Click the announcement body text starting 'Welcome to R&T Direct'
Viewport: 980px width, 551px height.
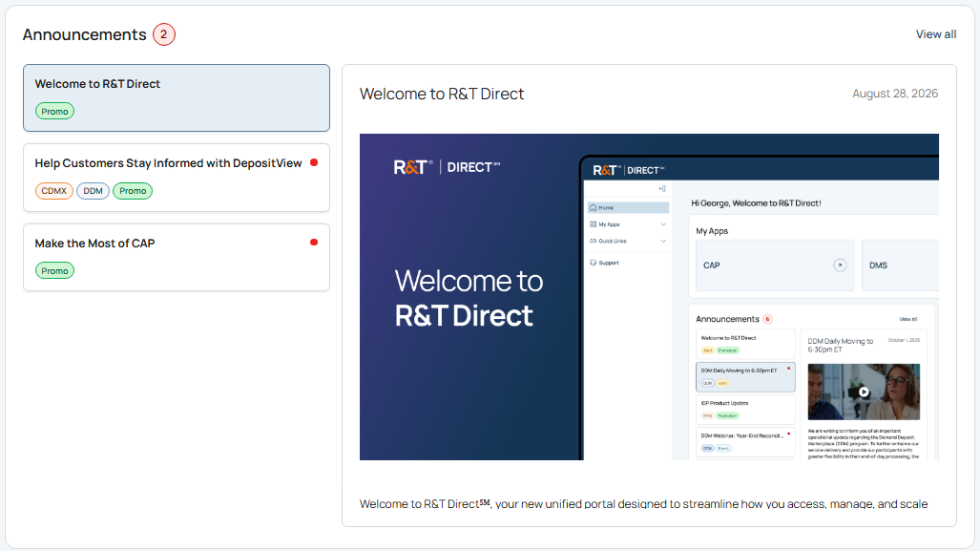pos(644,503)
